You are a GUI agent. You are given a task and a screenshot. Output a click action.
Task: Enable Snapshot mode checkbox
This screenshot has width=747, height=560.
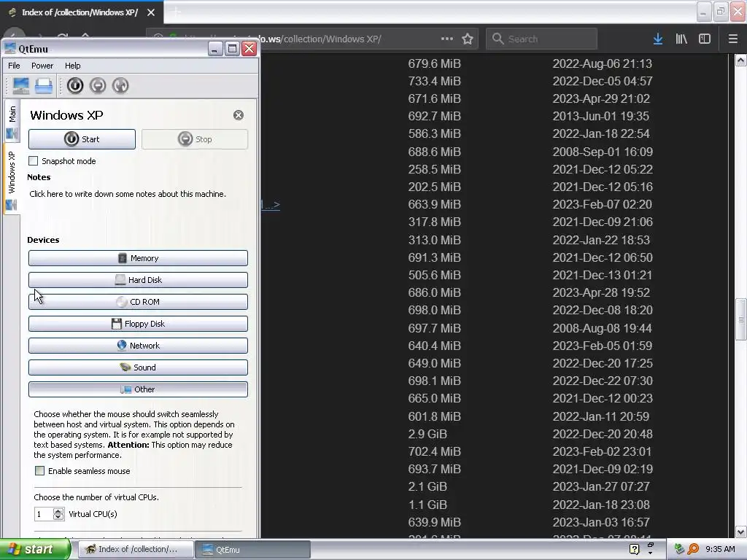coord(34,161)
